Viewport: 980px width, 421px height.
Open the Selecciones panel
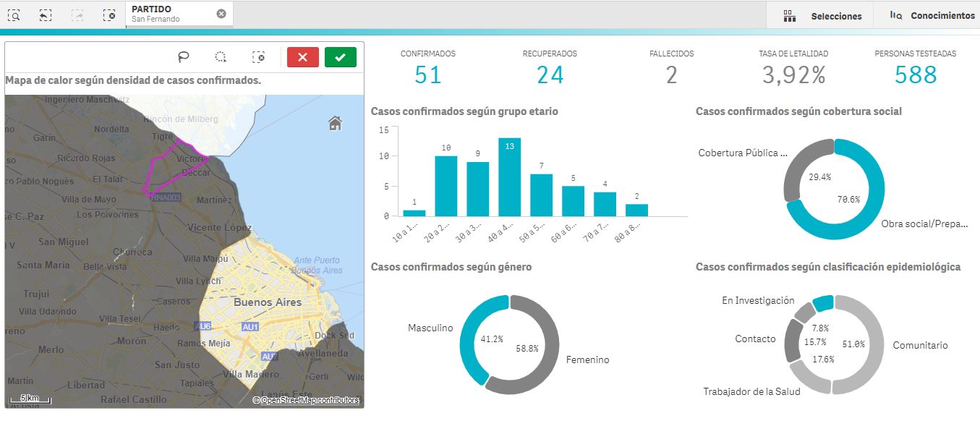823,15
